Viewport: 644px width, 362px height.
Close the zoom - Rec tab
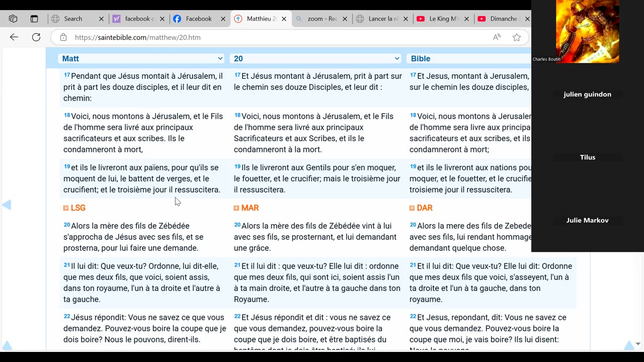click(x=345, y=19)
